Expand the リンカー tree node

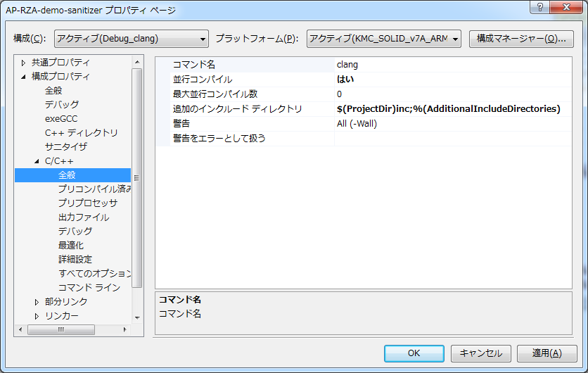point(37,315)
